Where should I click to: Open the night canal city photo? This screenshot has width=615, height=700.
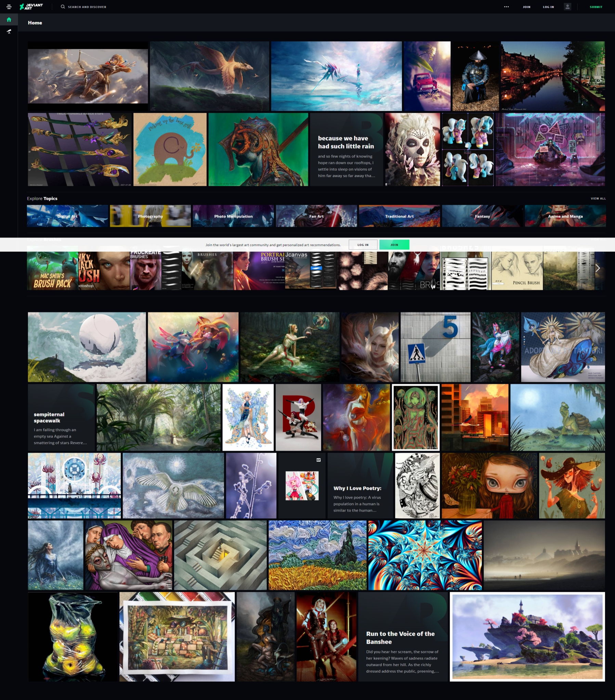pyautogui.click(x=553, y=76)
